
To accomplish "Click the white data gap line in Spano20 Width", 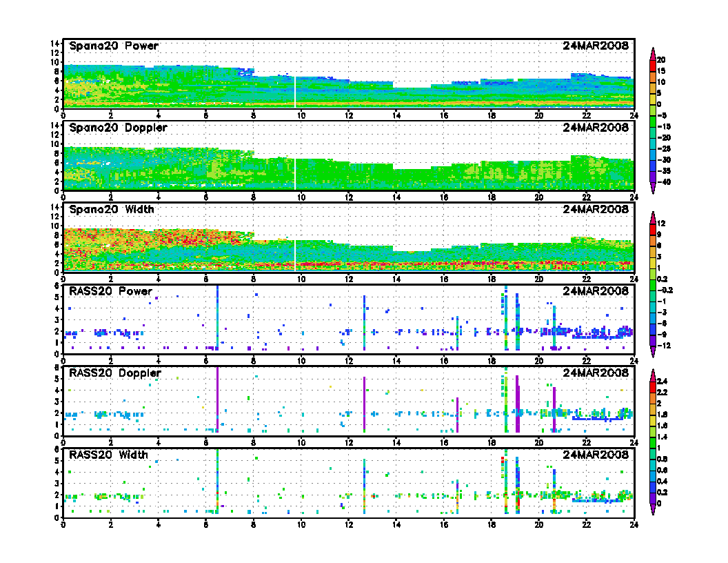I will pos(295,255).
